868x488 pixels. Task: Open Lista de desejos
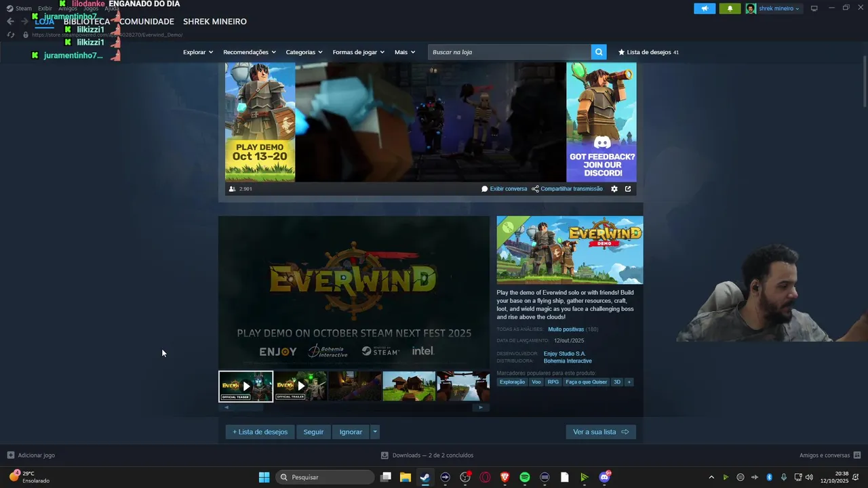coord(648,52)
